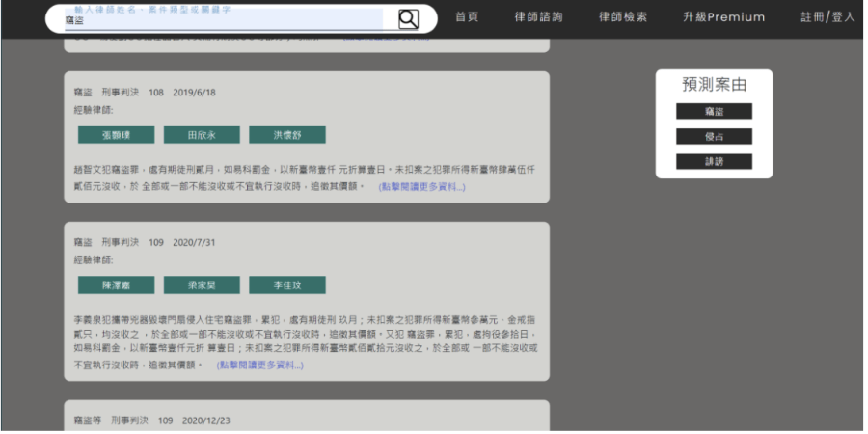Click the 預測案由 panel heading
The image size is (868, 434).
714,85
